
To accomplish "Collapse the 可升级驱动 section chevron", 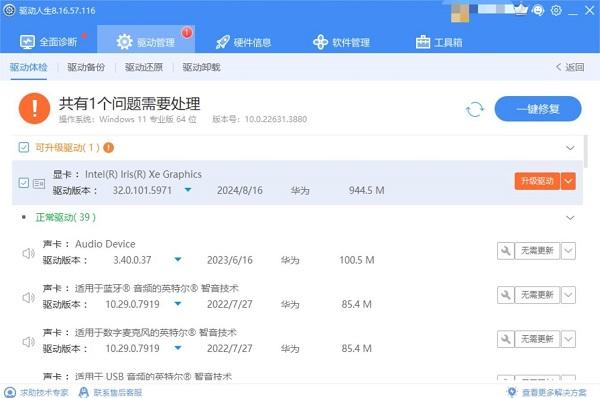I will click(570, 148).
